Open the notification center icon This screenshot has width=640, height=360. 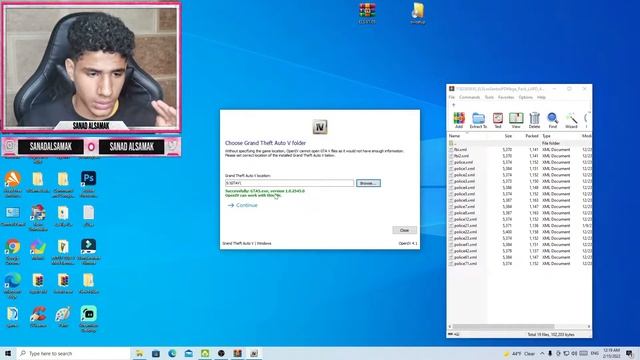click(x=630, y=353)
